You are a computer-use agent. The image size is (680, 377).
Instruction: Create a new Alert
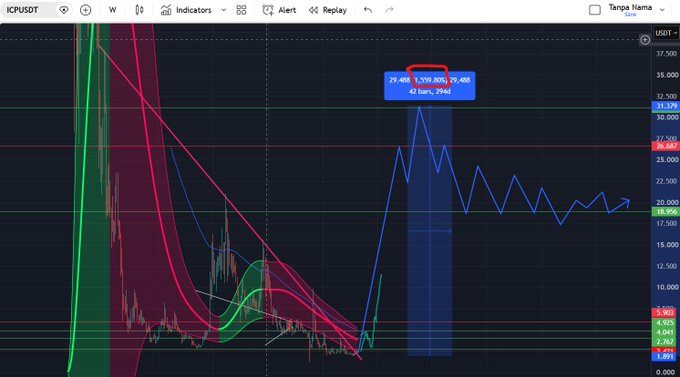[x=279, y=10]
